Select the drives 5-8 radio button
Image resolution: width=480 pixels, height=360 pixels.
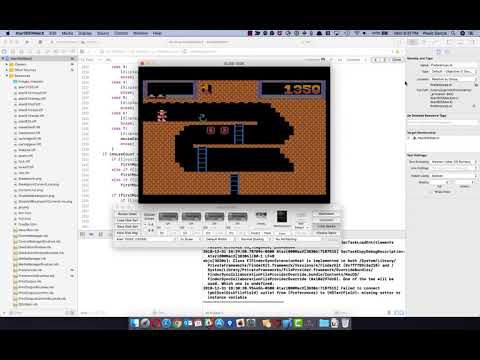(x=146, y=230)
